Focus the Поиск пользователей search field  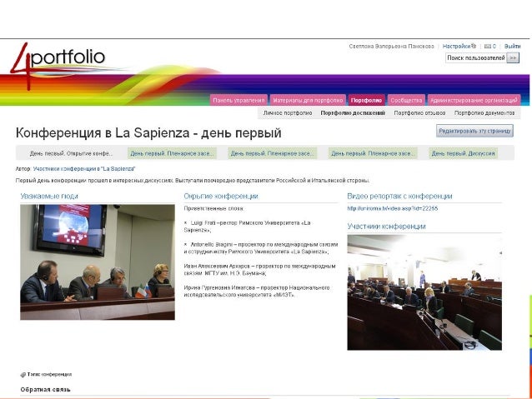[x=475, y=58]
